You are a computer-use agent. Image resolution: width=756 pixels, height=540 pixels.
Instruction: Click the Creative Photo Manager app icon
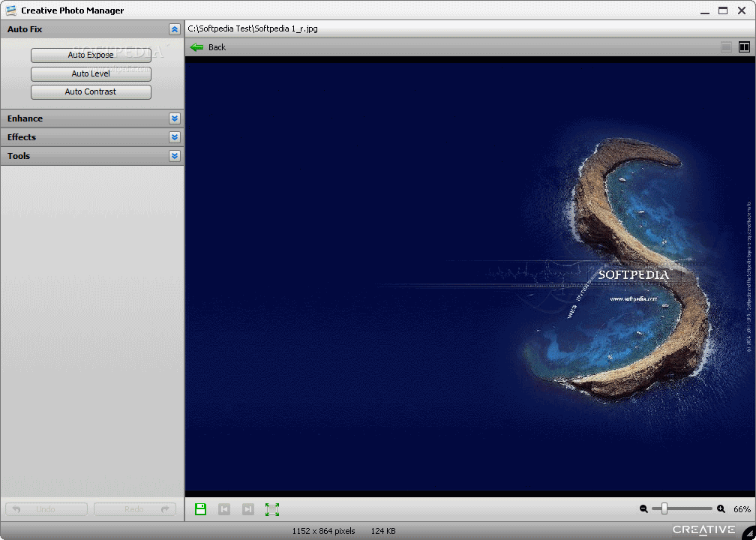[x=10, y=10]
